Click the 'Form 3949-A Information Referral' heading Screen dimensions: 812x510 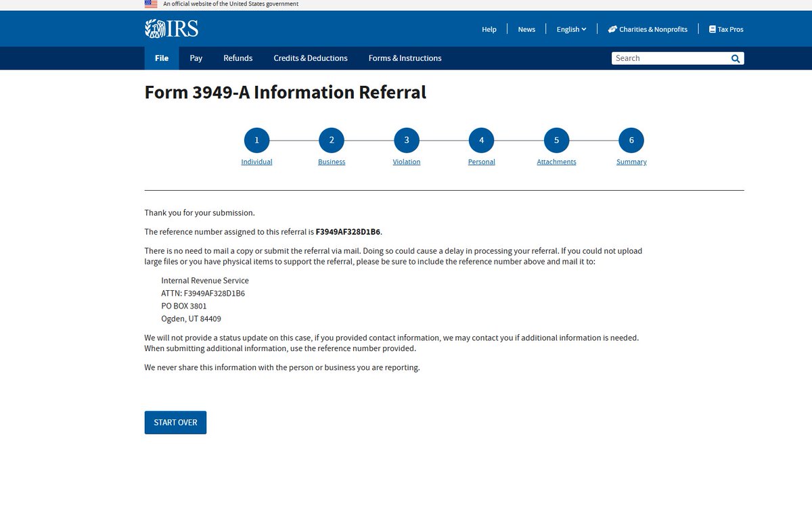pyautogui.click(x=286, y=93)
